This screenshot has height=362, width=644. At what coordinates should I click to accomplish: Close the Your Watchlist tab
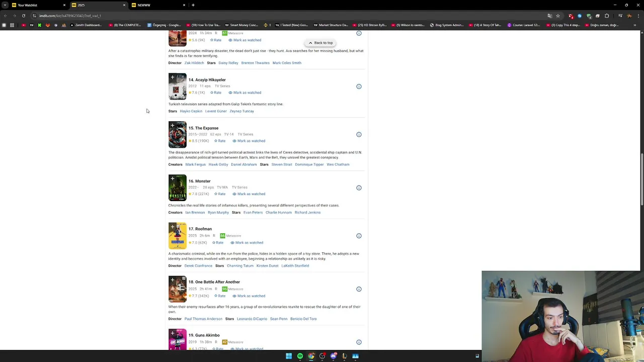(x=64, y=5)
